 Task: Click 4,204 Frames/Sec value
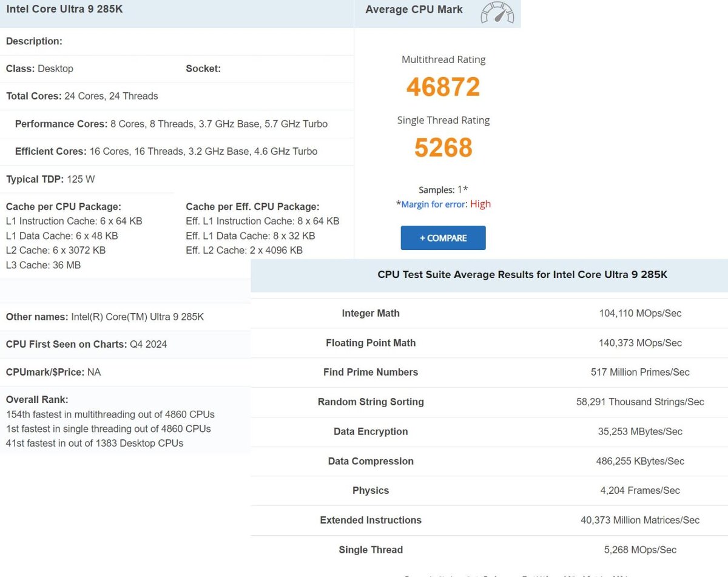640,490
